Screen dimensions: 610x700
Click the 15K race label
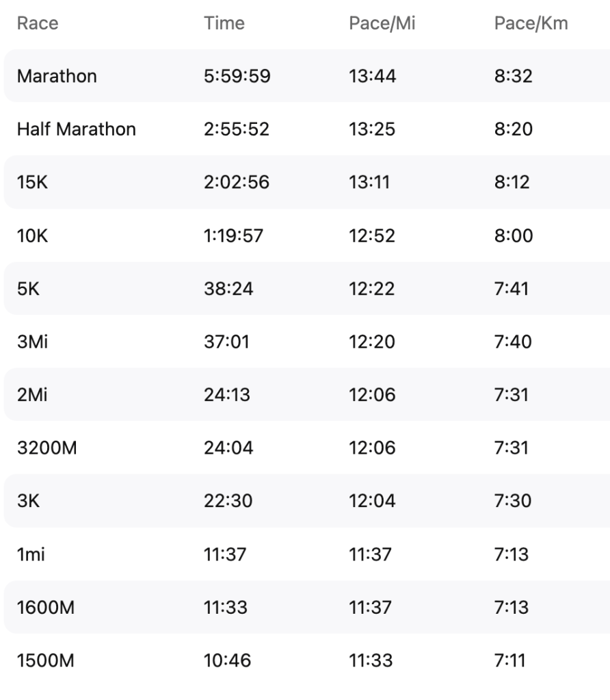click(x=30, y=182)
